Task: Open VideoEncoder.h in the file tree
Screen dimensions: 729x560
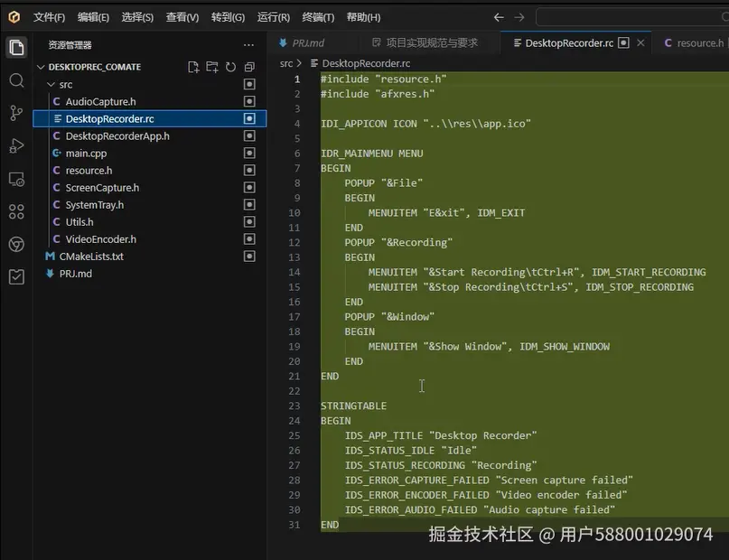Action: pyautogui.click(x=100, y=239)
